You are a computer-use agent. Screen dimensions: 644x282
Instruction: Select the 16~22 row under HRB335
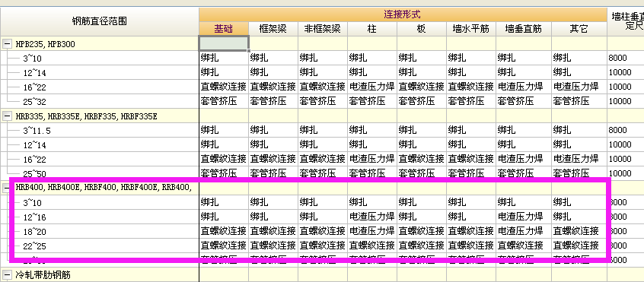click(x=100, y=159)
